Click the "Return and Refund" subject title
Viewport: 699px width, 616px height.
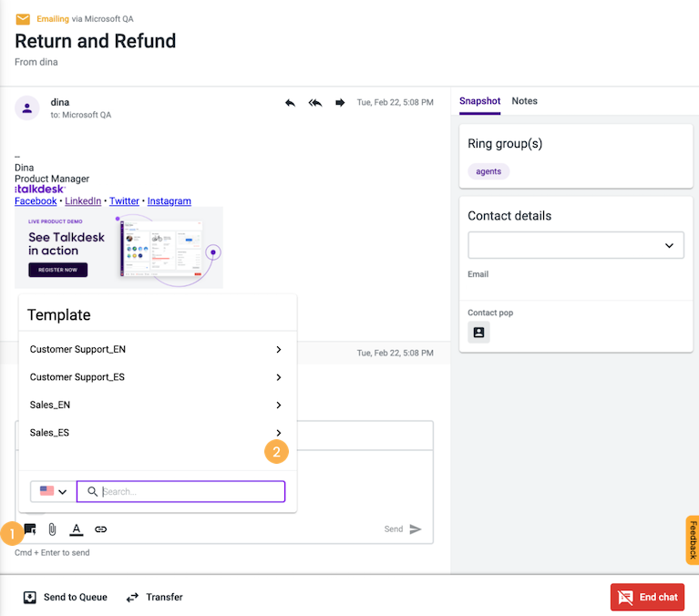coord(96,41)
